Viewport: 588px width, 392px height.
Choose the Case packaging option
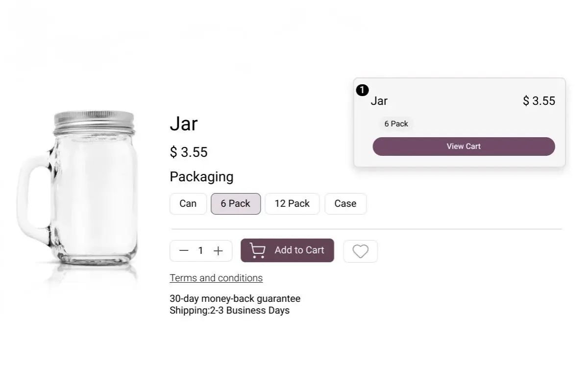(345, 204)
